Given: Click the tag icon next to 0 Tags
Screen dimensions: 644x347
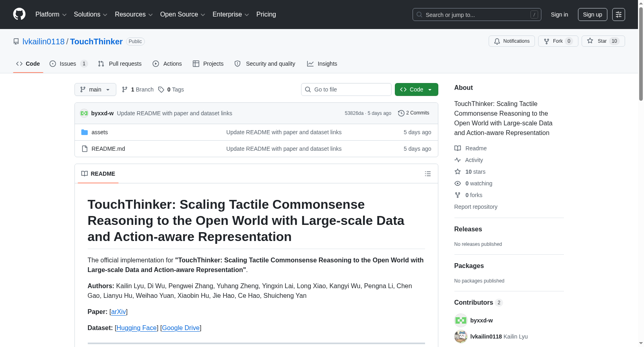Looking at the screenshot, I should point(161,89).
